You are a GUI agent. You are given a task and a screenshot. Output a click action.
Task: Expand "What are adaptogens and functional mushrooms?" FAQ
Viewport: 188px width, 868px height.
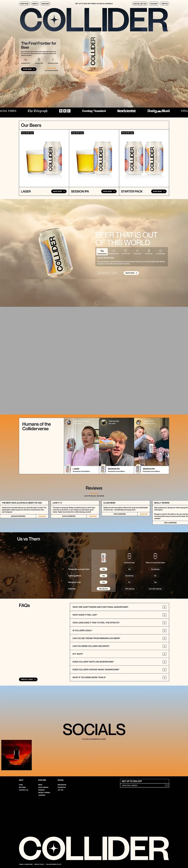[x=164, y=607]
